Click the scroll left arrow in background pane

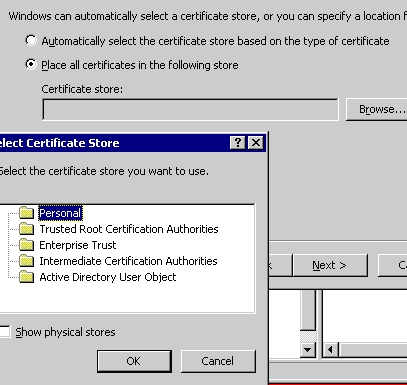[x=331, y=350]
